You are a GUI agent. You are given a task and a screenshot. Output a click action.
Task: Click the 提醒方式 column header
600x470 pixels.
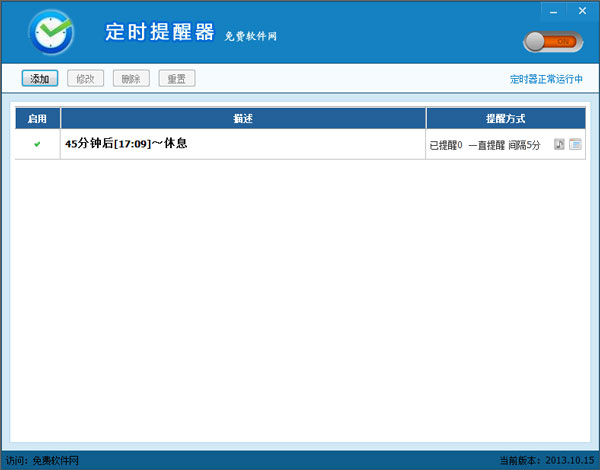click(505, 118)
